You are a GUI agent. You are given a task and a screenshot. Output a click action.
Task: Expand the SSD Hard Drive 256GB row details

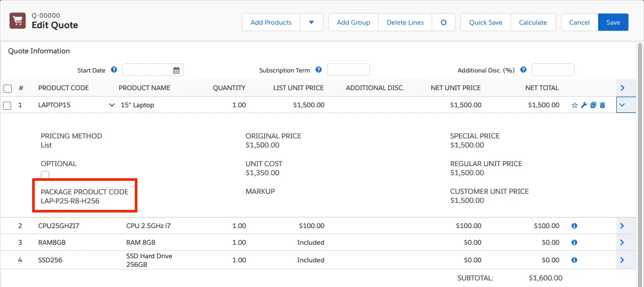pos(622,260)
